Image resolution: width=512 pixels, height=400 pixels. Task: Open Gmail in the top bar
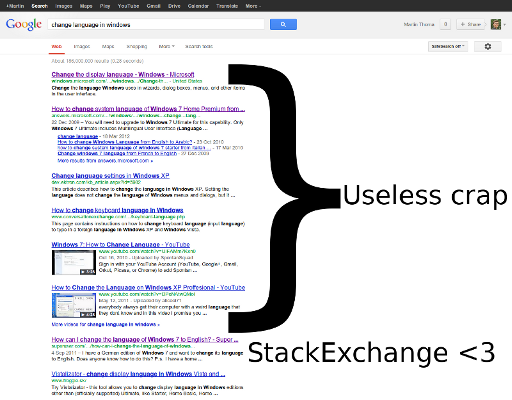tap(153, 6)
